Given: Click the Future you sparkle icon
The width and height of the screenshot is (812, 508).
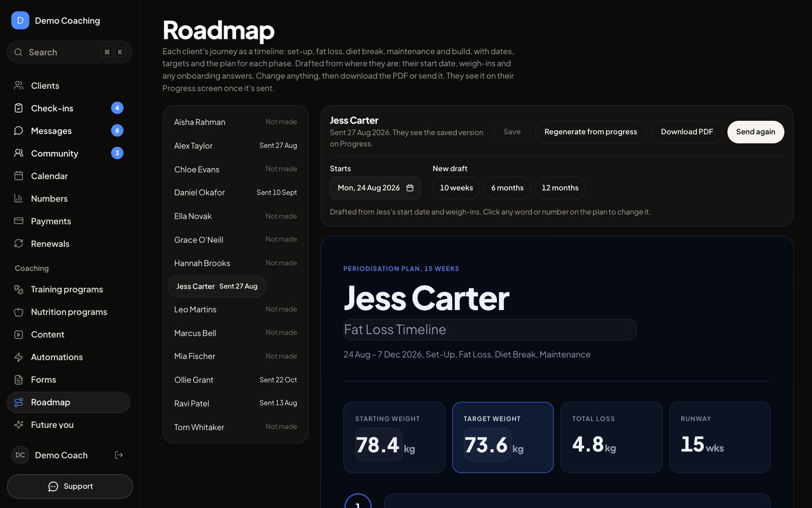Looking at the screenshot, I should (x=19, y=425).
